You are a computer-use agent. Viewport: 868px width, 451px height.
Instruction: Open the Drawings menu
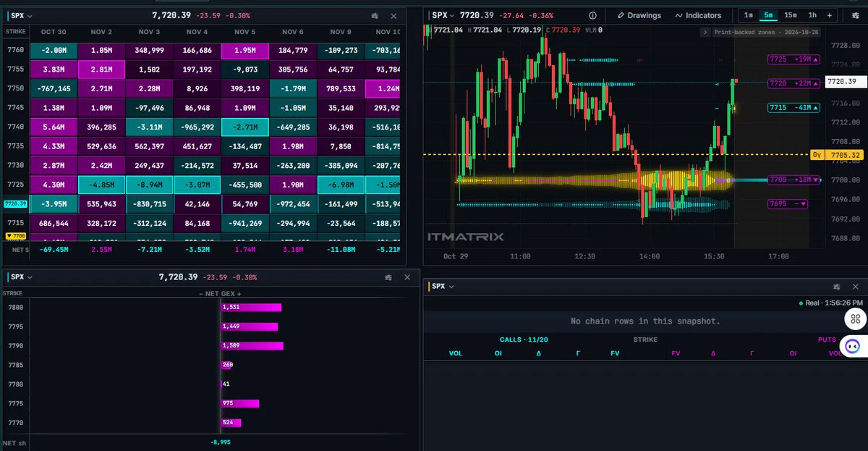tap(639, 15)
